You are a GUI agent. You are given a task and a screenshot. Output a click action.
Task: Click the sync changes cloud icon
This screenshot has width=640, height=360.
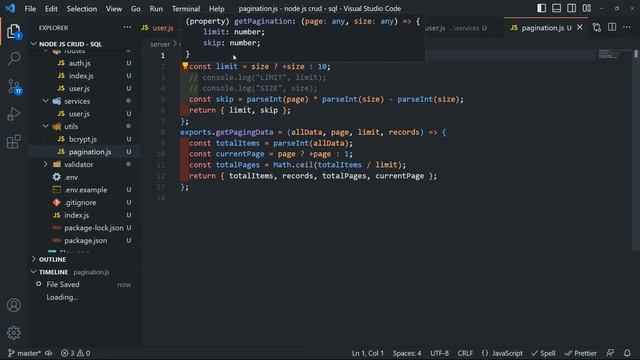(x=49, y=353)
